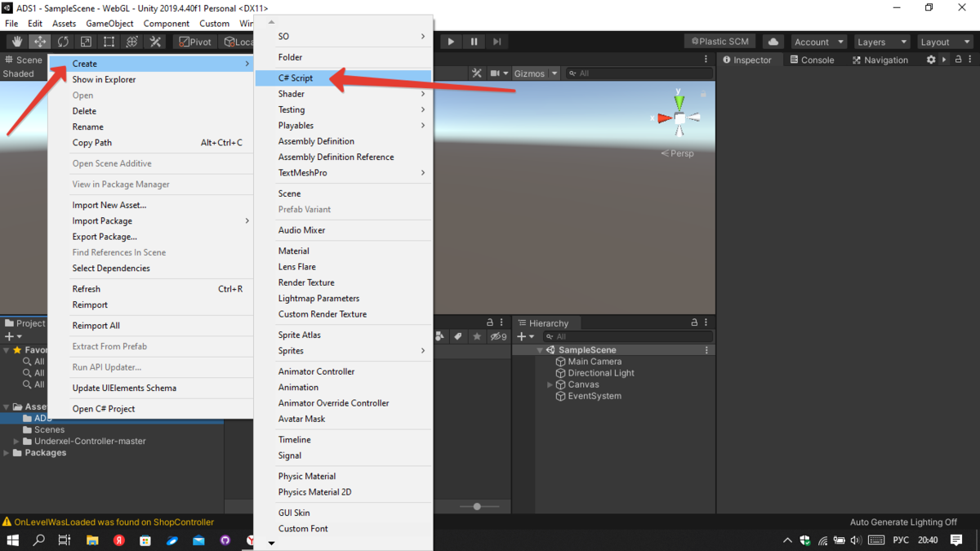Viewport: 980px width, 551px height.
Task: Click the Pause button
Action: coord(474,42)
